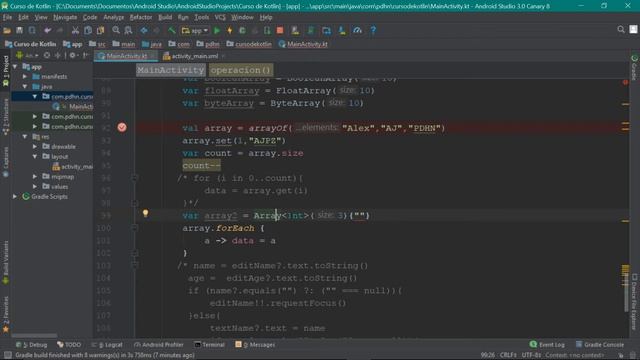This screenshot has height=360, width=640.
Task: Open the File menu
Action: point(7,17)
